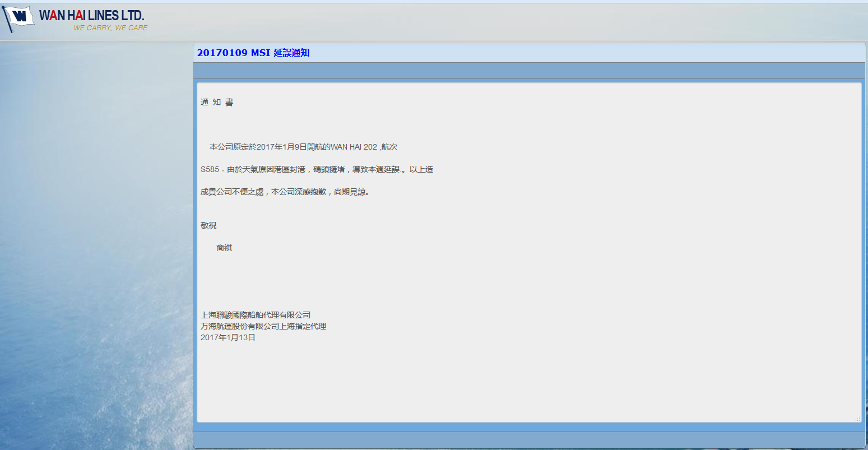The height and width of the screenshot is (450, 868).
Task: Click the line mentioning WAN HAI 202 航次
Action: [303, 147]
